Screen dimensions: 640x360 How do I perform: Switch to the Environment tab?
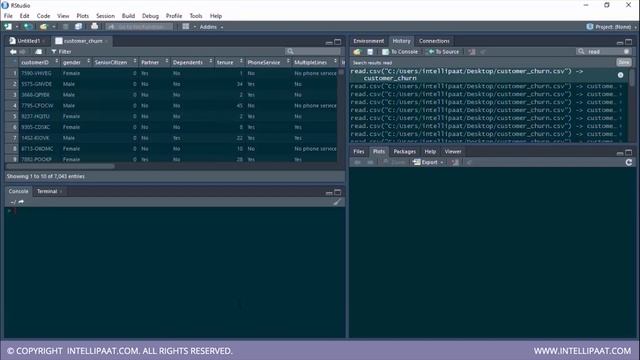click(x=369, y=41)
